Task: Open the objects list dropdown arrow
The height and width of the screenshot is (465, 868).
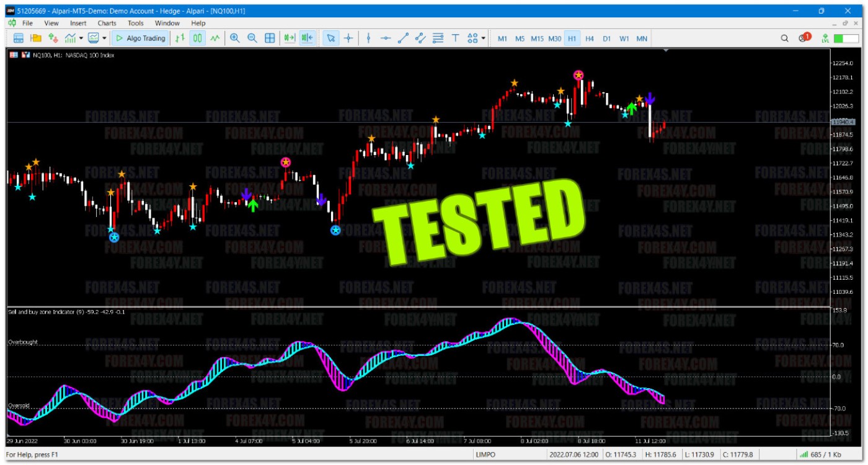Action: [x=484, y=38]
